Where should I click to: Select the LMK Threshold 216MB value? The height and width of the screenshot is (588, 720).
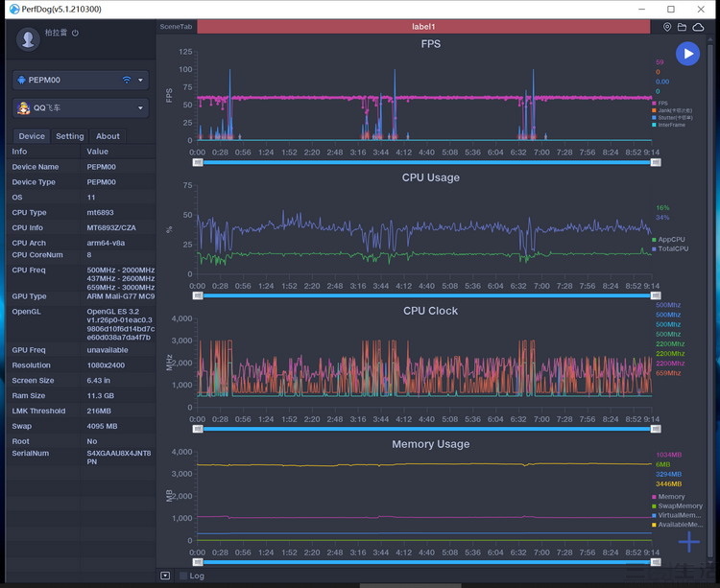99,411
